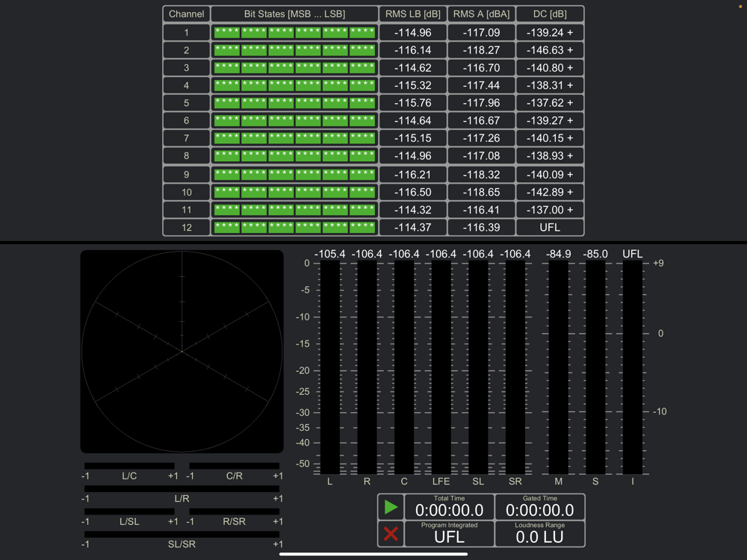747x560 pixels.
Task: Click the RMS LB [dB] column header
Action: click(x=413, y=14)
